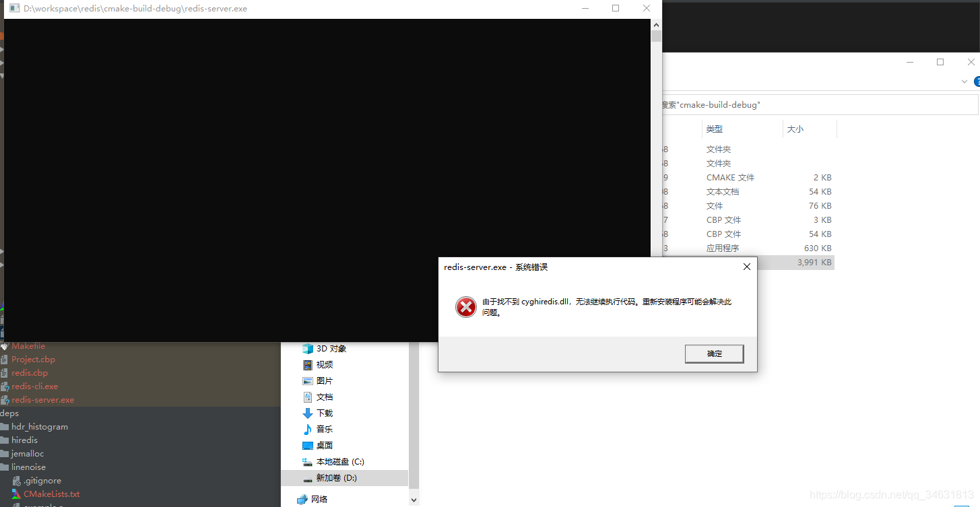Click the 新加卷 (D:) drive icon
This screenshot has width=980, height=507.
[308, 478]
